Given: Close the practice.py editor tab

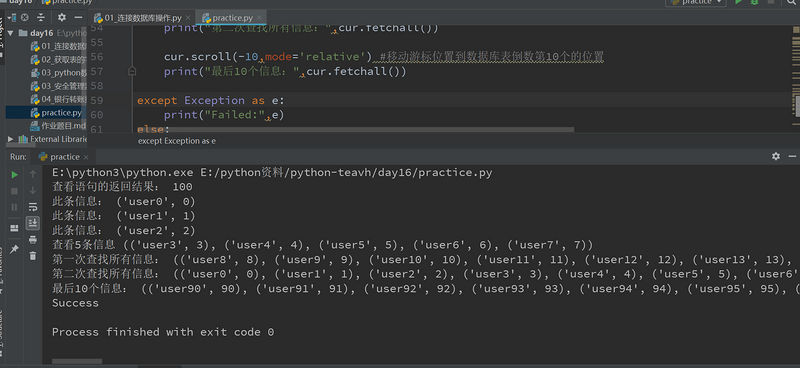Looking at the screenshot, I should coord(259,18).
